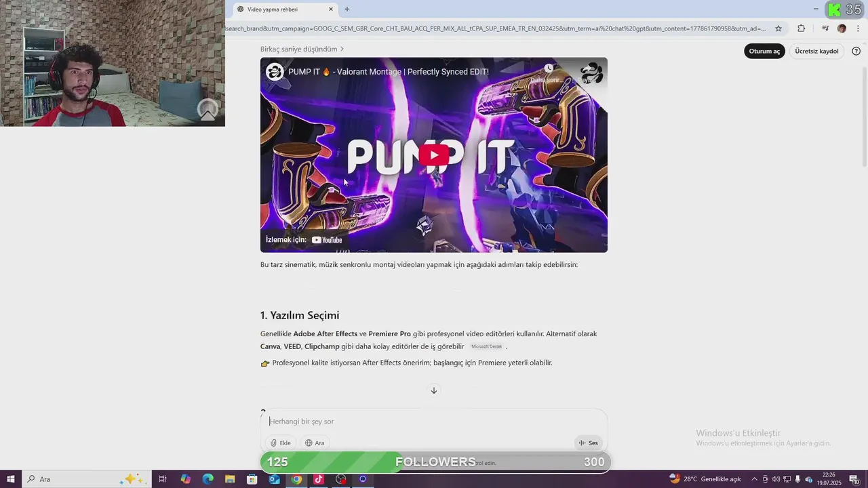The height and width of the screenshot is (488, 868).
Task: Open the notification center icon
Action: click(x=854, y=479)
